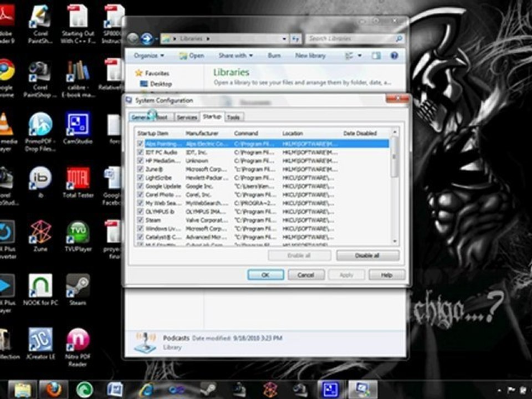Click the Explorer forward navigation arrow
This screenshot has height=399, width=532.
147,39
